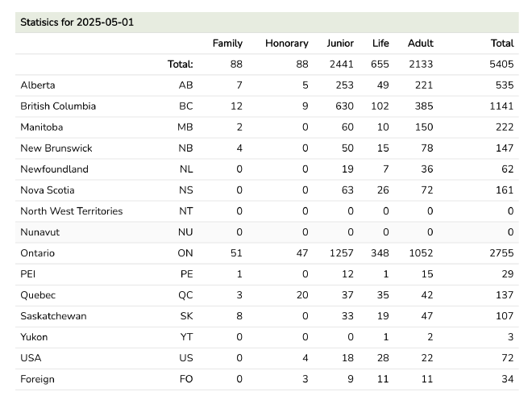Select the Adult column header
Image resolution: width=532 pixels, height=400 pixels.
click(420, 43)
